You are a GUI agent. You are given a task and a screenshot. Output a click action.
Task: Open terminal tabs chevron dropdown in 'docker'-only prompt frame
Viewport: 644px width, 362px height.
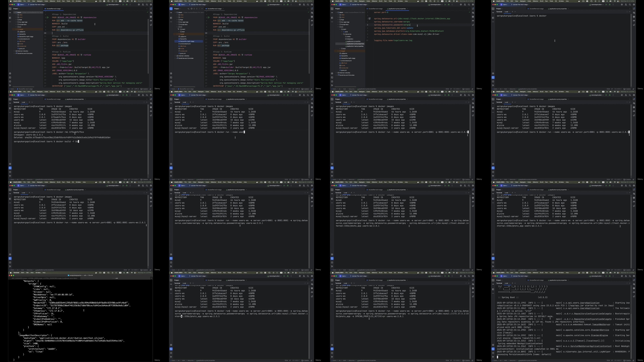(515, 11)
